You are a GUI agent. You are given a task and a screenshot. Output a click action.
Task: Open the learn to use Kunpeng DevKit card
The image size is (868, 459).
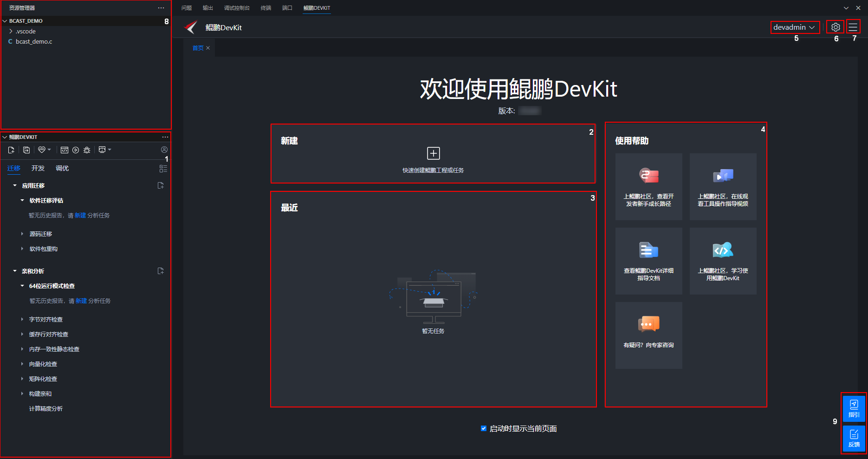click(723, 261)
